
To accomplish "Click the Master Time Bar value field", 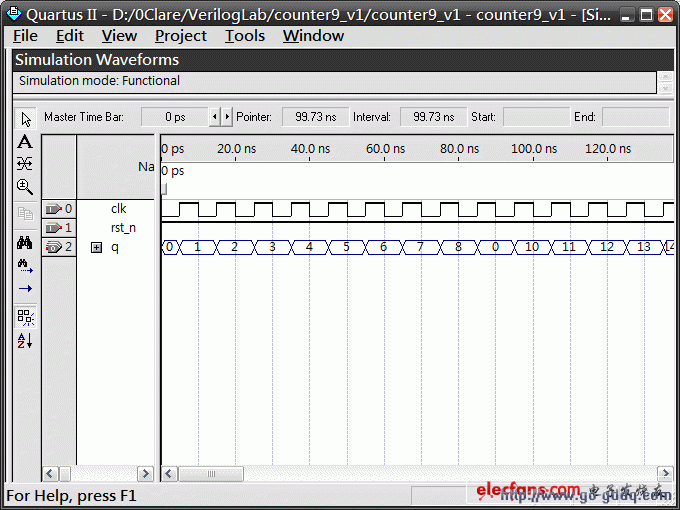I will click(174, 117).
